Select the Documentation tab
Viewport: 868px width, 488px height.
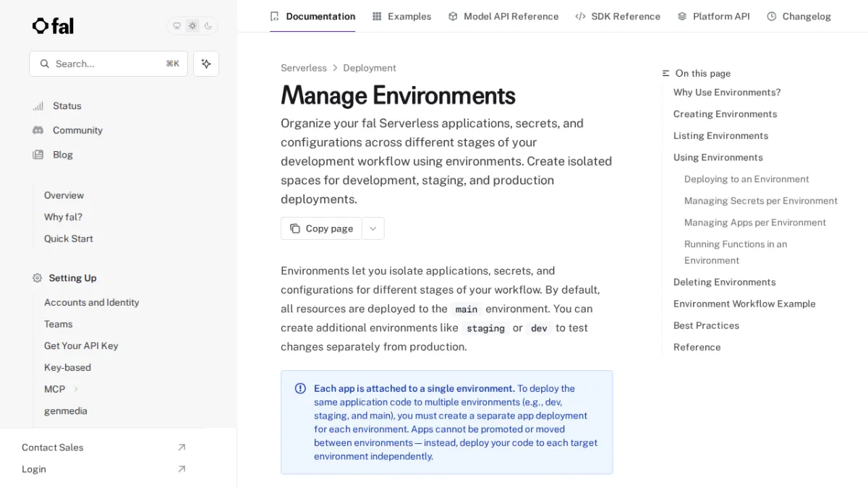(x=312, y=16)
